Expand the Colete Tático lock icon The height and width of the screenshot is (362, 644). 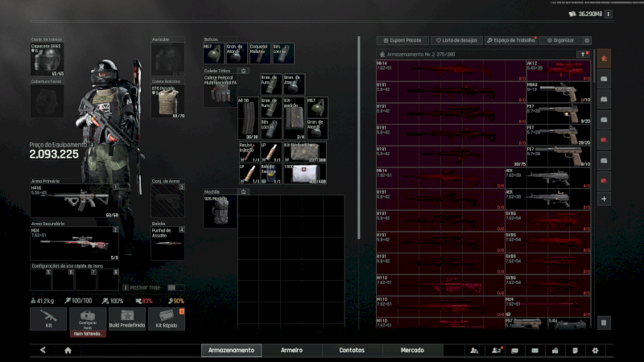pyautogui.click(x=245, y=71)
